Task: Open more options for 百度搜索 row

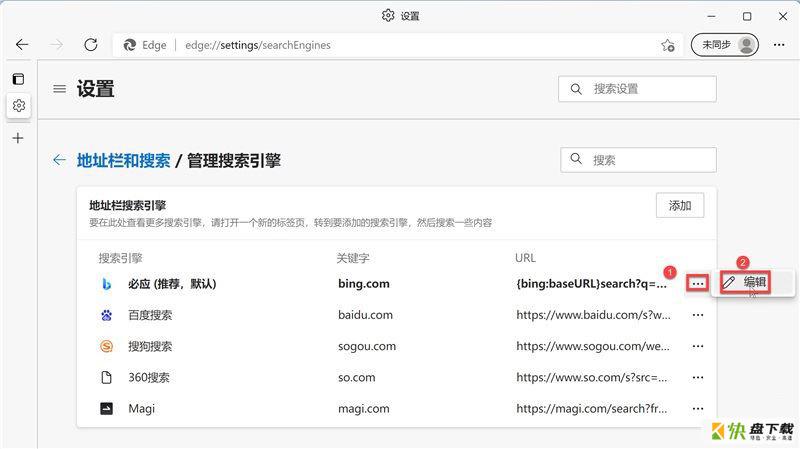Action: pos(698,315)
